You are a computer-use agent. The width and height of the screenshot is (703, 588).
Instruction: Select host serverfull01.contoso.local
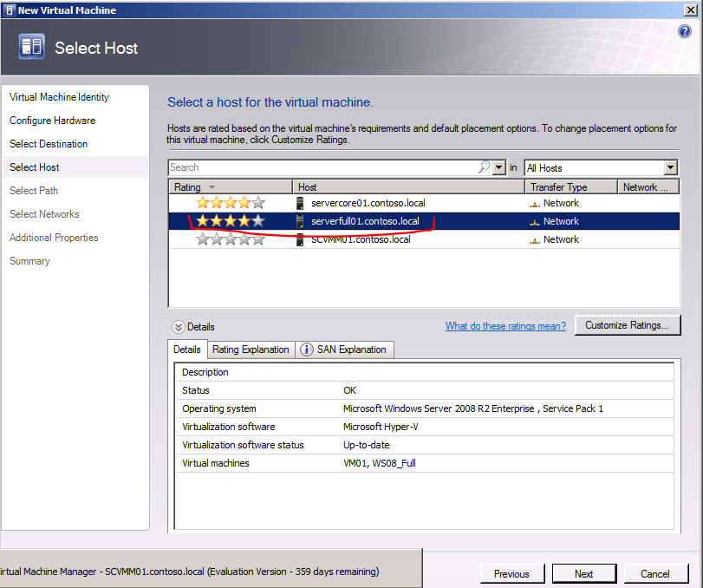click(x=365, y=221)
